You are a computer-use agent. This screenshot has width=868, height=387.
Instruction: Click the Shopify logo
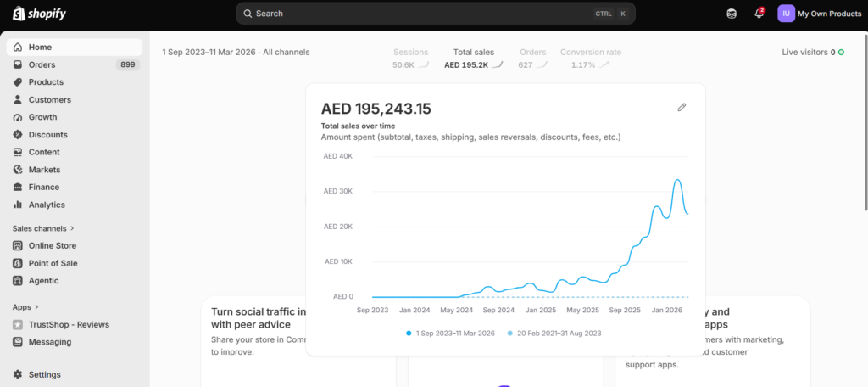(x=39, y=14)
